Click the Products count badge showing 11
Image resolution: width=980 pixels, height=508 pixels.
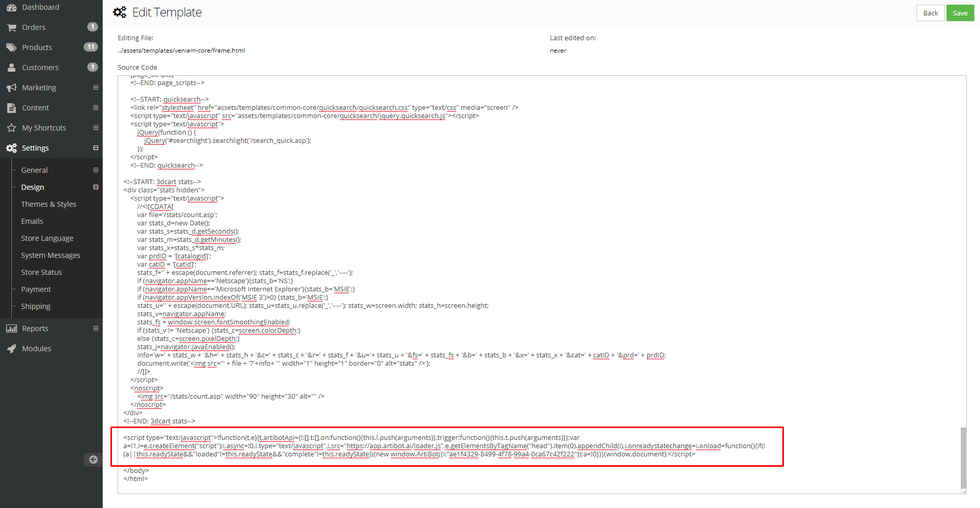point(91,47)
